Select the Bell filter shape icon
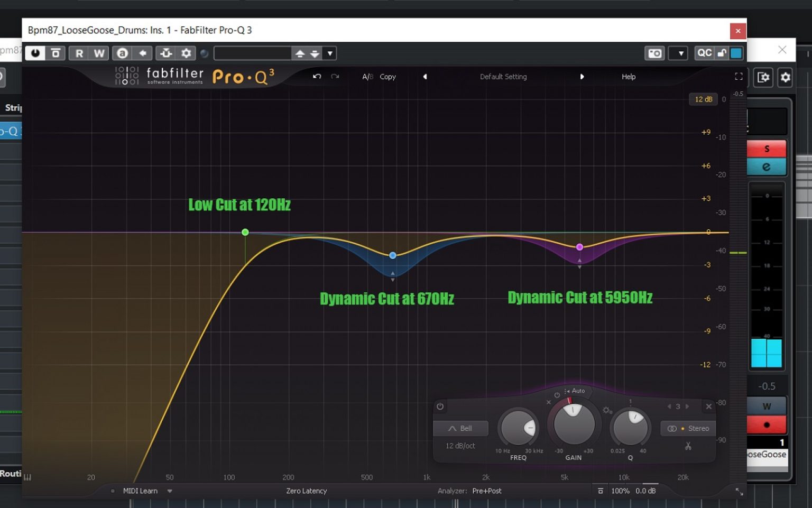The width and height of the screenshot is (812, 508). coord(460,428)
